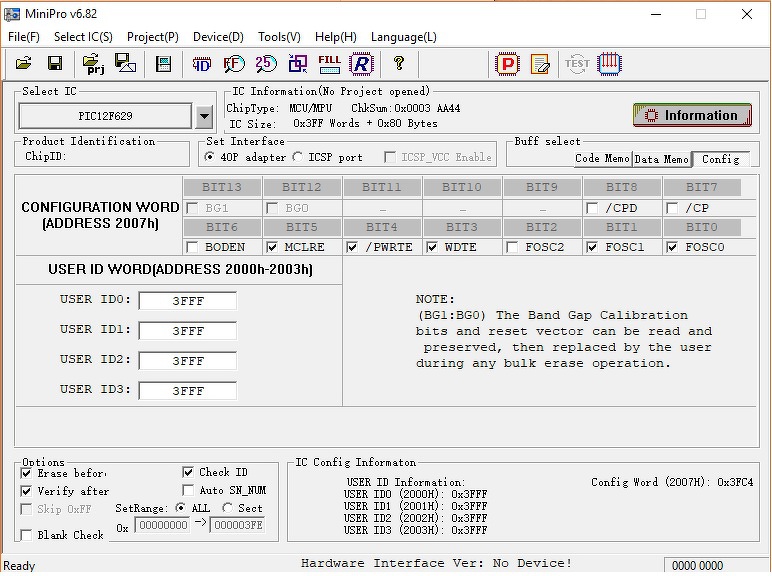Toggle the /CPD checkbox
The height and width of the screenshot is (576, 772).
592,208
